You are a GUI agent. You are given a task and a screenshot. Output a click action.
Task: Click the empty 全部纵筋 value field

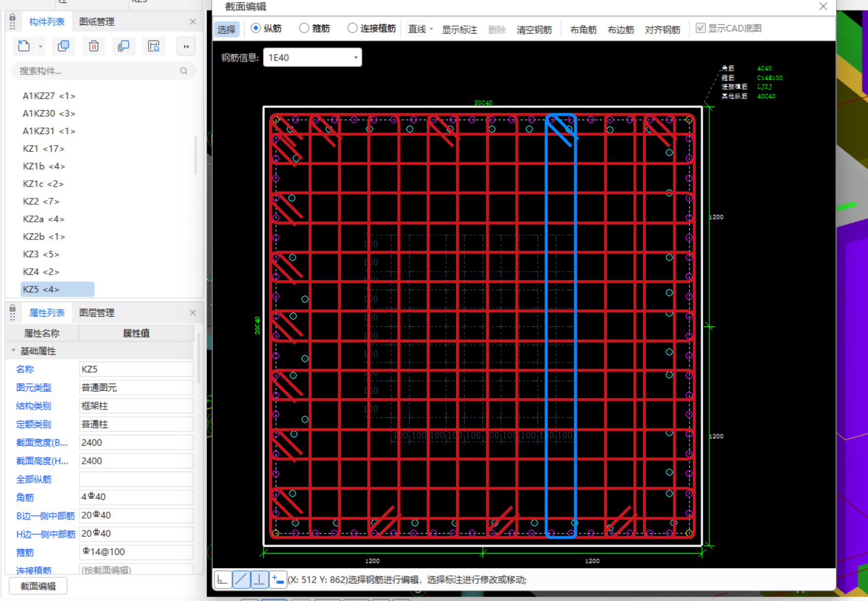click(x=136, y=479)
